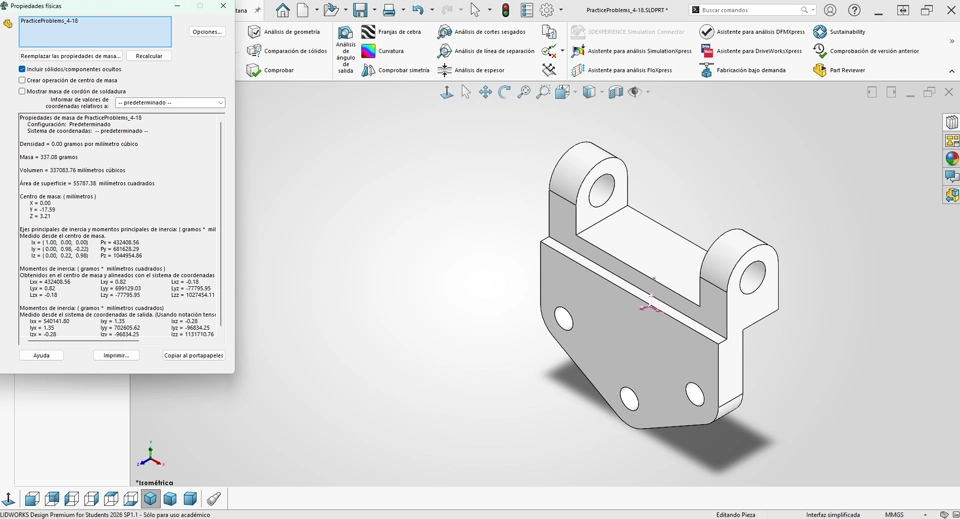Viewport: 960px width, 519px height.
Task: Click the Imprimir... button
Action: tap(116, 355)
